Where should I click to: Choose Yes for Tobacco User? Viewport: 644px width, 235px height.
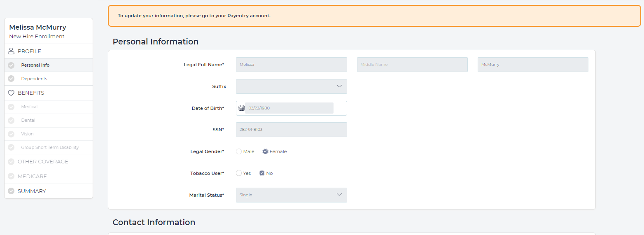tap(239, 173)
